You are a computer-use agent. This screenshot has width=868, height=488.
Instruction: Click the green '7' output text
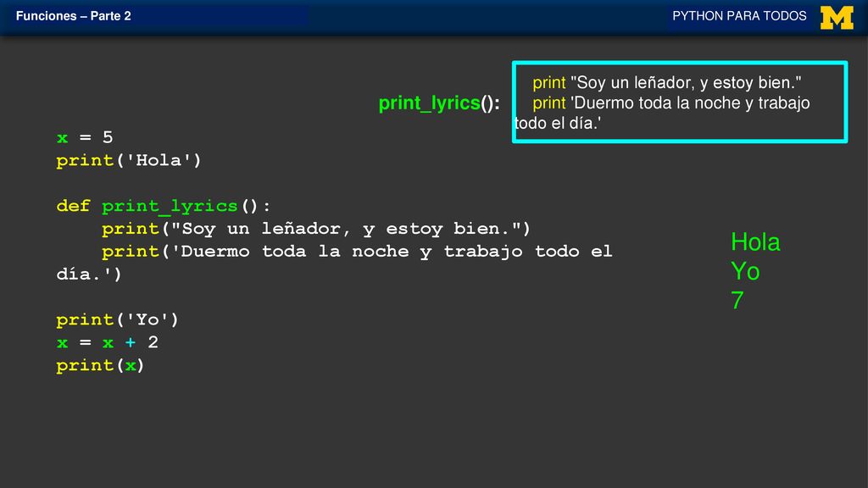(x=737, y=301)
